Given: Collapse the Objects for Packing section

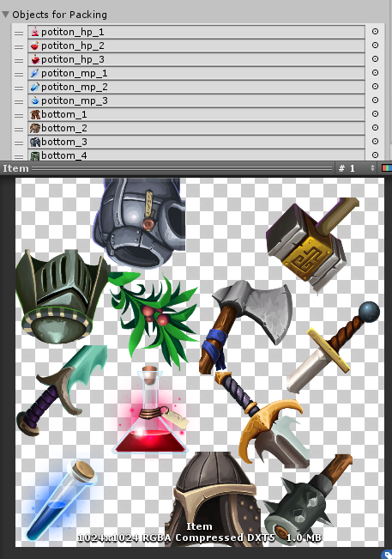Looking at the screenshot, I should point(5,15).
